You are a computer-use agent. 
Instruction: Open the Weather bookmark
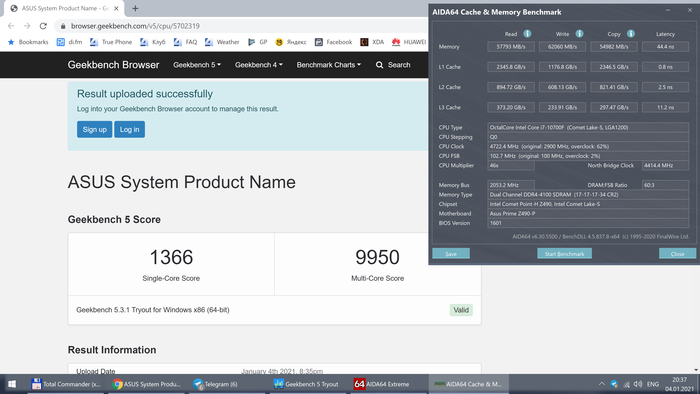[x=222, y=42]
